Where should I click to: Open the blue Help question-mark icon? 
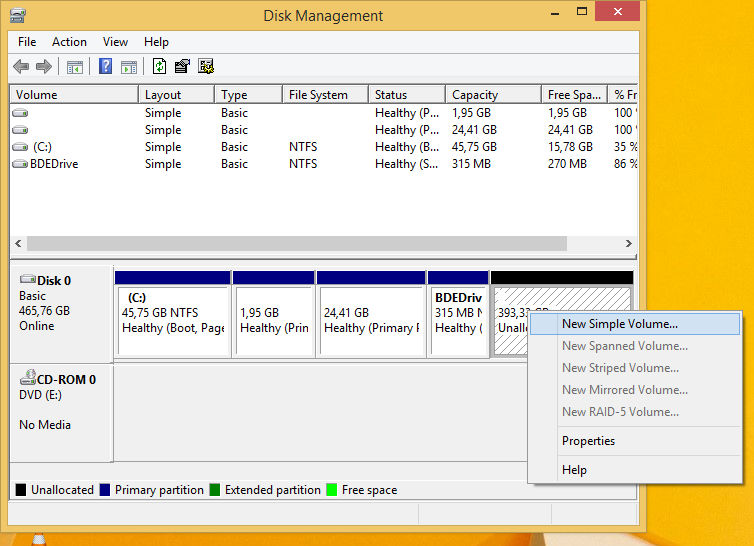point(105,66)
